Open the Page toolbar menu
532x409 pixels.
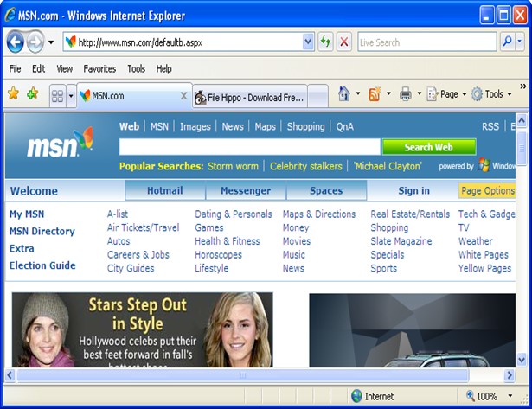(x=446, y=94)
